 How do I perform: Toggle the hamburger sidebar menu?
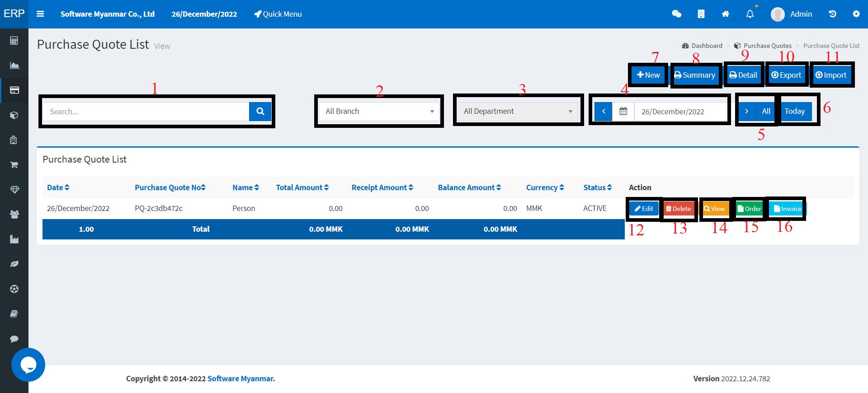click(x=40, y=14)
